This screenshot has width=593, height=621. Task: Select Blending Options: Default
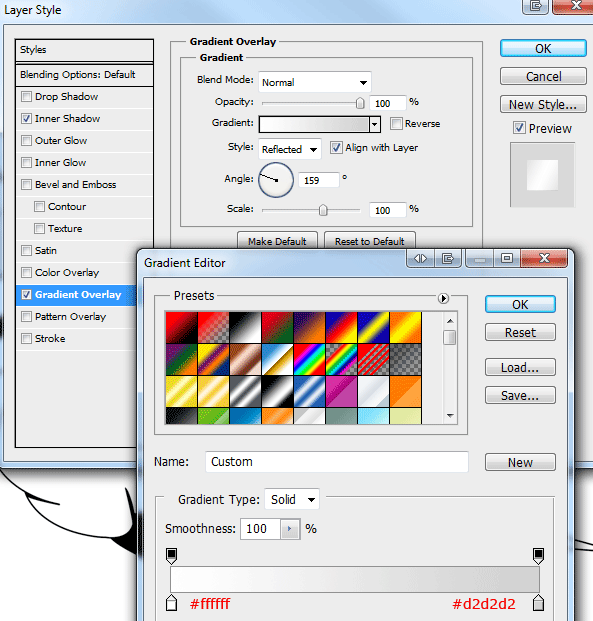pyautogui.click(x=84, y=74)
